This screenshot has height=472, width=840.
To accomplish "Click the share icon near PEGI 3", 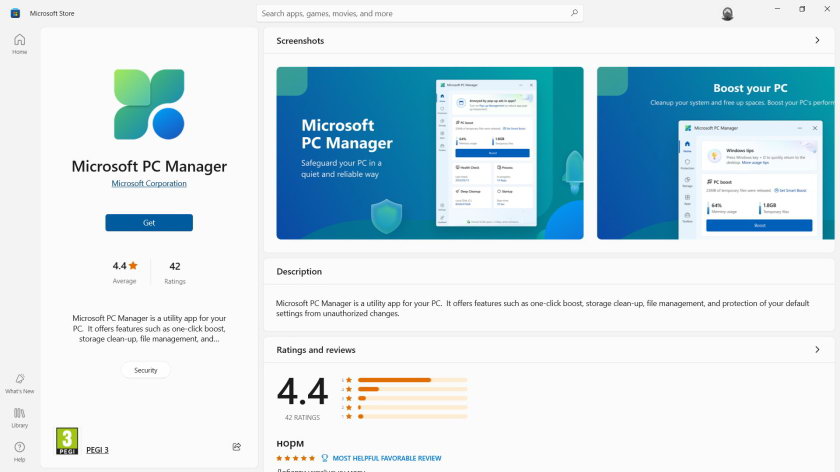I will [x=236, y=447].
